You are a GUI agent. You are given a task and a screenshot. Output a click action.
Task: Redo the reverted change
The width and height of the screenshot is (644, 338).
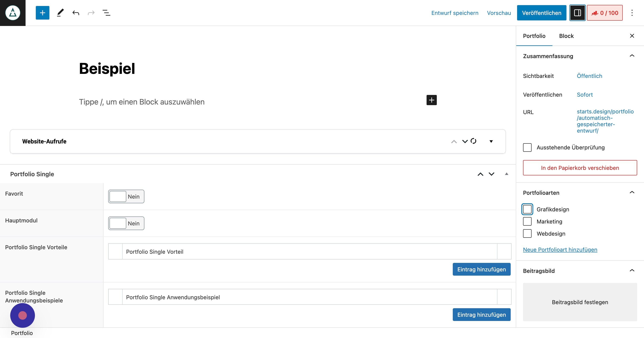point(91,13)
